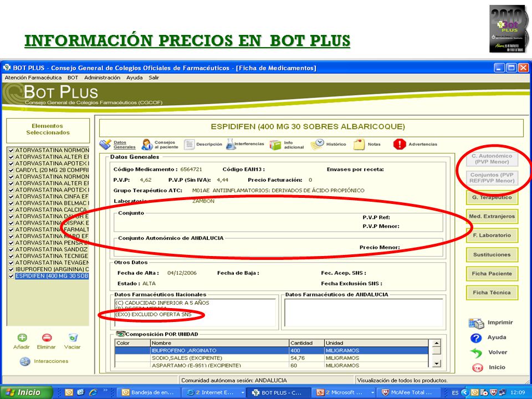532x399 pixels.
Task: Expand the Internet Explorer taskbar group arrow
Action: [x=243, y=392]
